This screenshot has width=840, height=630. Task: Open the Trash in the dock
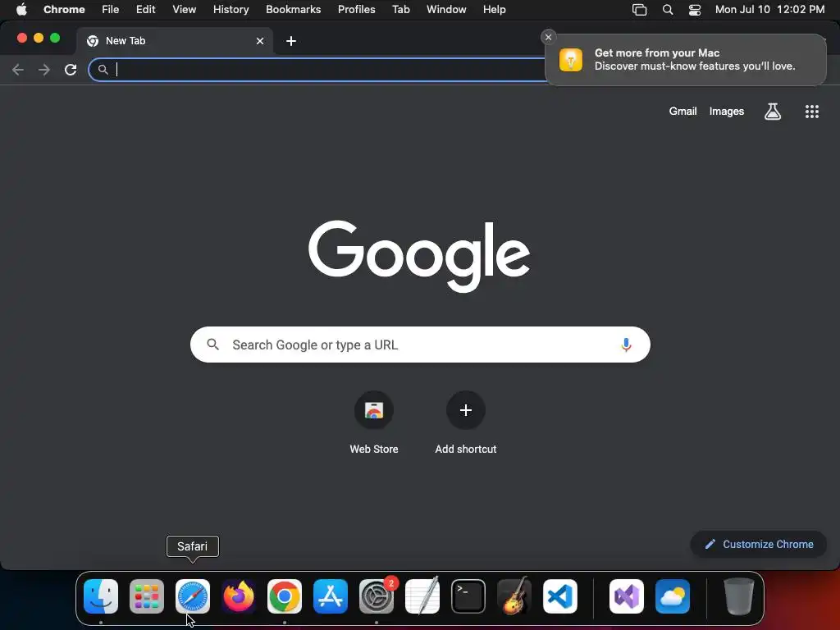739,596
